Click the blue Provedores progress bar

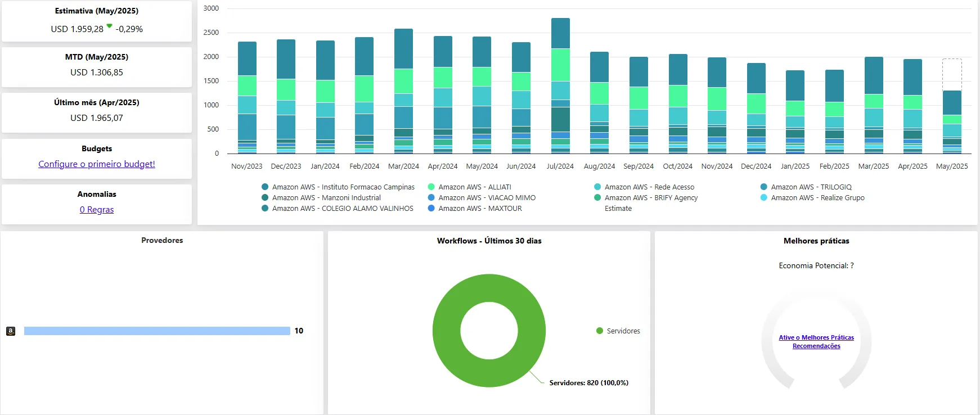pos(157,331)
